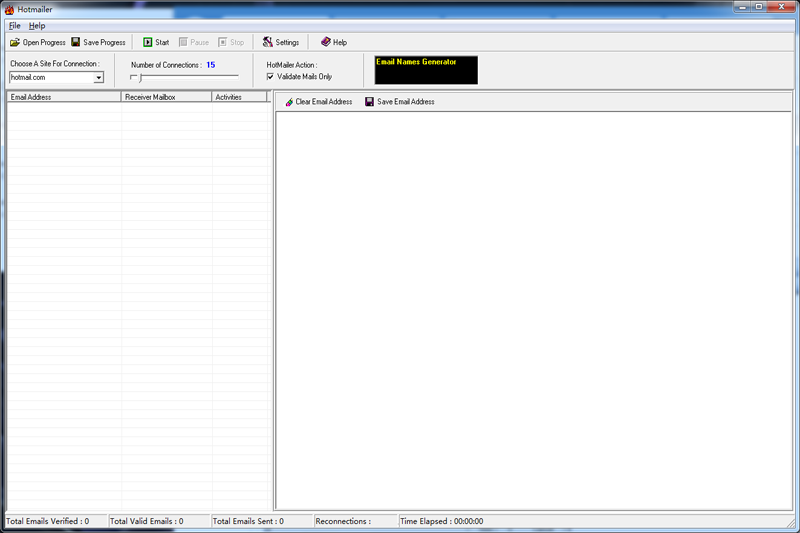Click the greyed-out Stop icon
The width and height of the screenshot is (800, 533).
point(222,42)
